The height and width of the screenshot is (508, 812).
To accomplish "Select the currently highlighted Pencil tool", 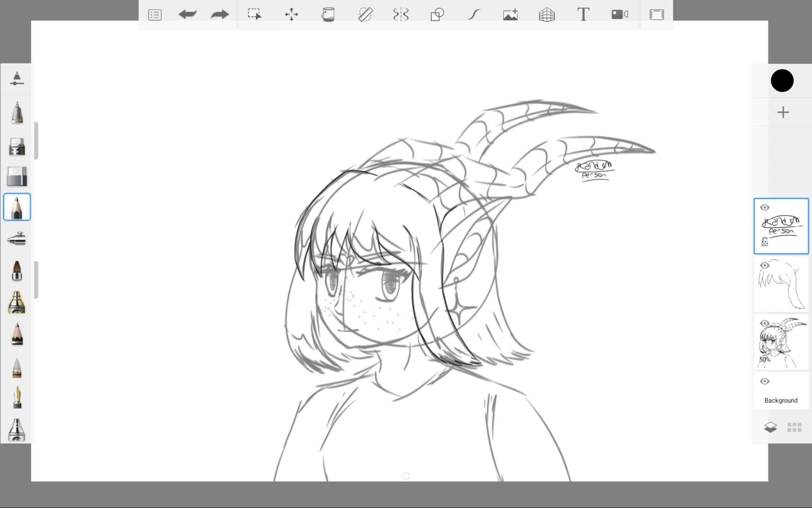I will (x=17, y=207).
